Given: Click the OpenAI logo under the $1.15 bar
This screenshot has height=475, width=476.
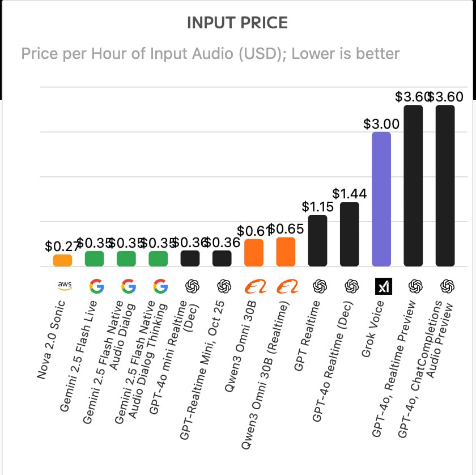Looking at the screenshot, I should (318, 287).
